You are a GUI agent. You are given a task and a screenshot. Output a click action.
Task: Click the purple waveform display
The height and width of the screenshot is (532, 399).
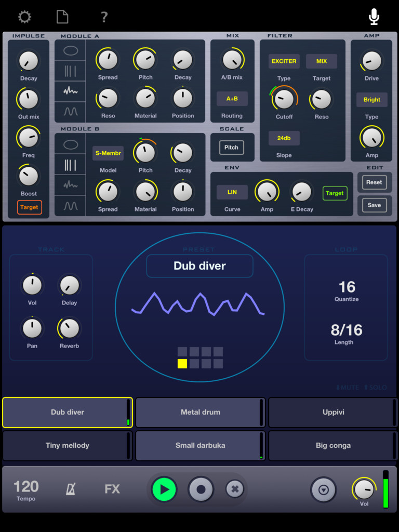(x=198, y=304)
